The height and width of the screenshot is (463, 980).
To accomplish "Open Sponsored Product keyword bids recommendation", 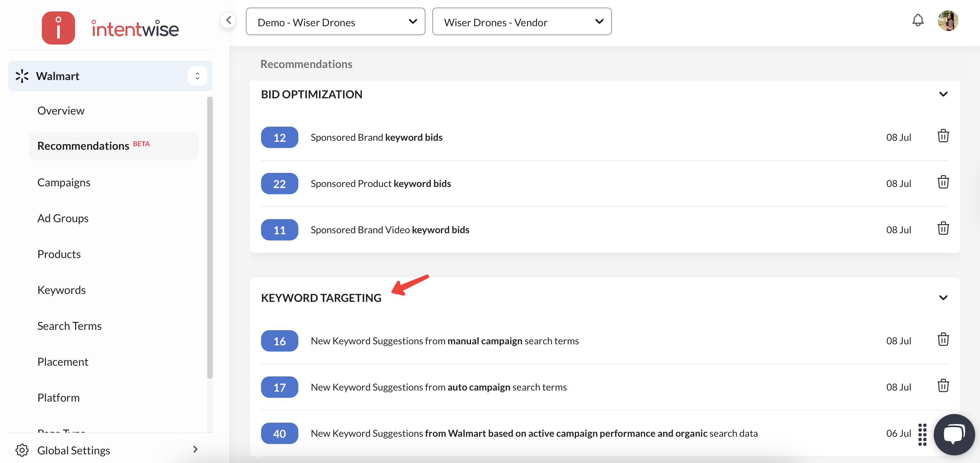I will tap(381, 184).
